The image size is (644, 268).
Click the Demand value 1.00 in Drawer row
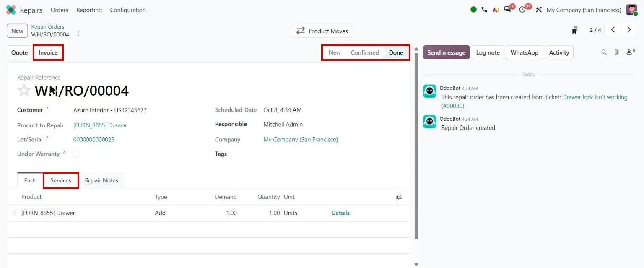click(x=231, y=213)
